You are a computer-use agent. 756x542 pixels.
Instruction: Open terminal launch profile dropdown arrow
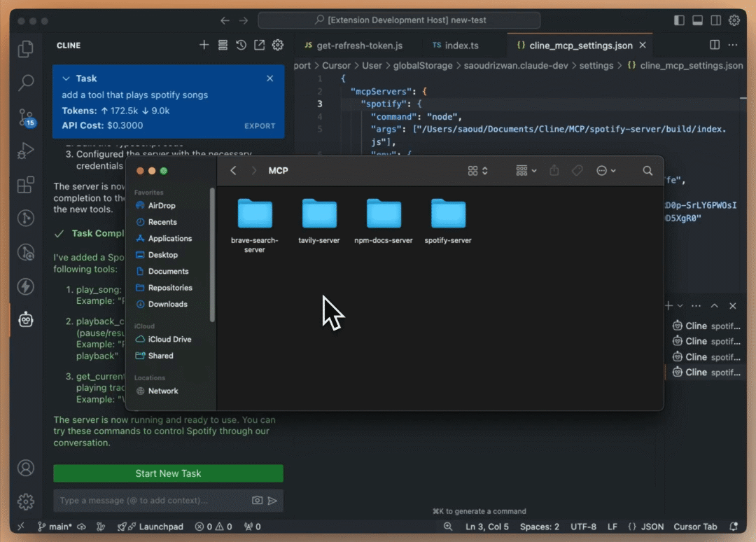[680, 306]
